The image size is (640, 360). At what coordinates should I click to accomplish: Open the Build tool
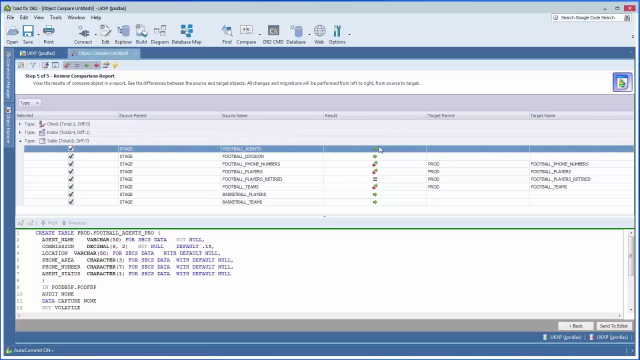[x=141, y=34]
